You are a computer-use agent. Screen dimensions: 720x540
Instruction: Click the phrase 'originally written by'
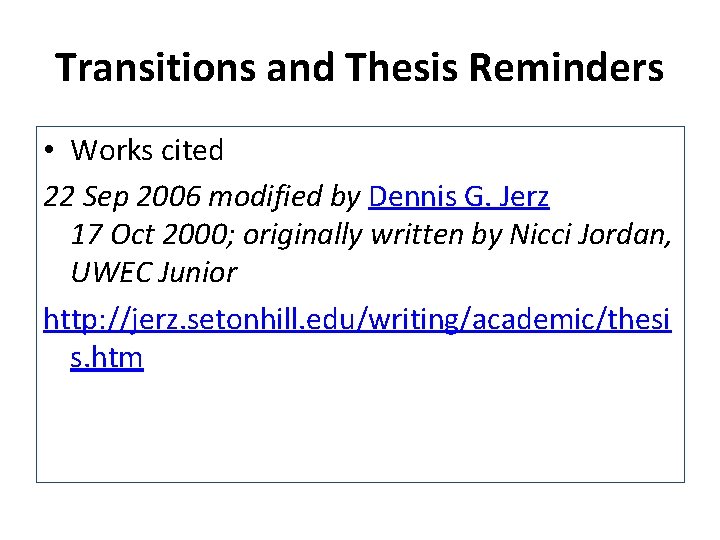pyautogui.click(x=374, y=236)
